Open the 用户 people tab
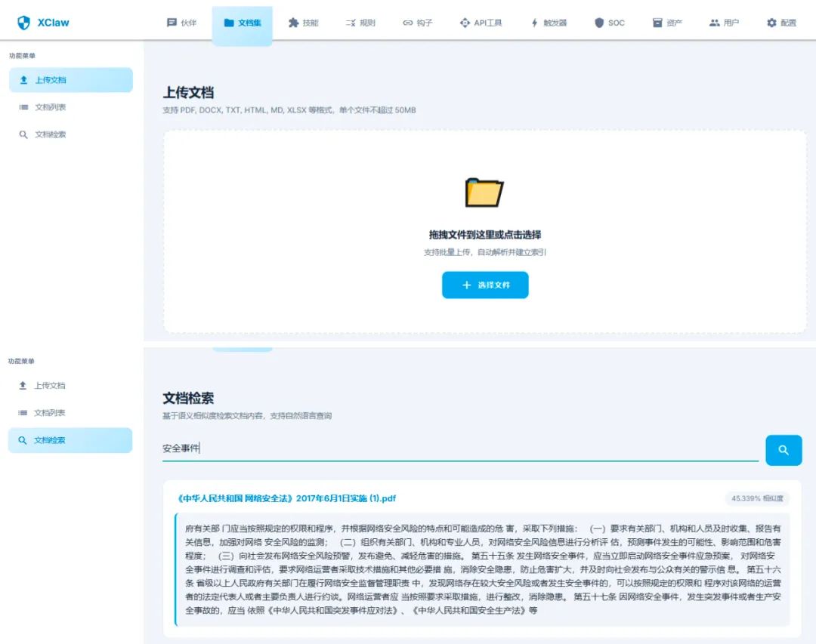Screen dimensions: 816x644 pos(724,23)
